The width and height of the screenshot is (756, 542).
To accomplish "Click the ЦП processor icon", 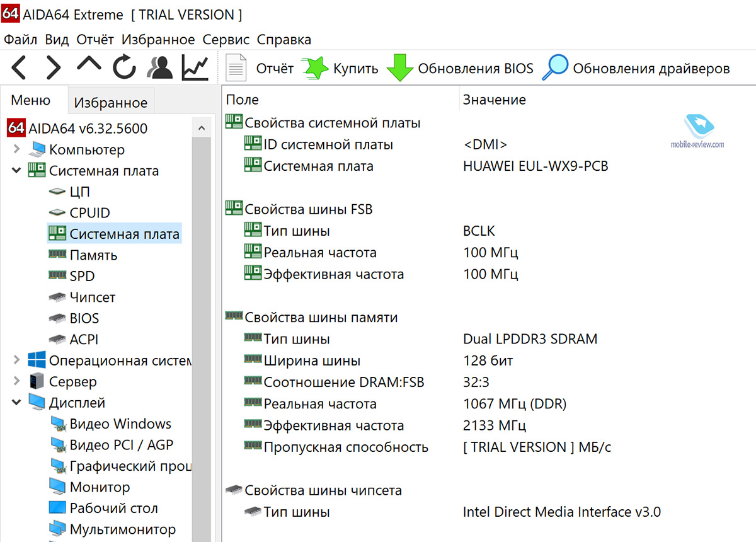I will pos(57,192).
